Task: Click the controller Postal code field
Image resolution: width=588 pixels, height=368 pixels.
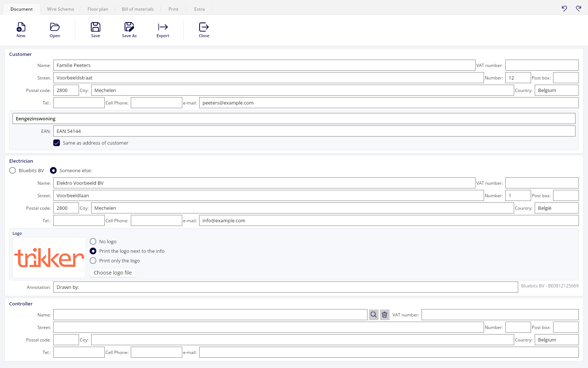Action: tap(66, 340)
